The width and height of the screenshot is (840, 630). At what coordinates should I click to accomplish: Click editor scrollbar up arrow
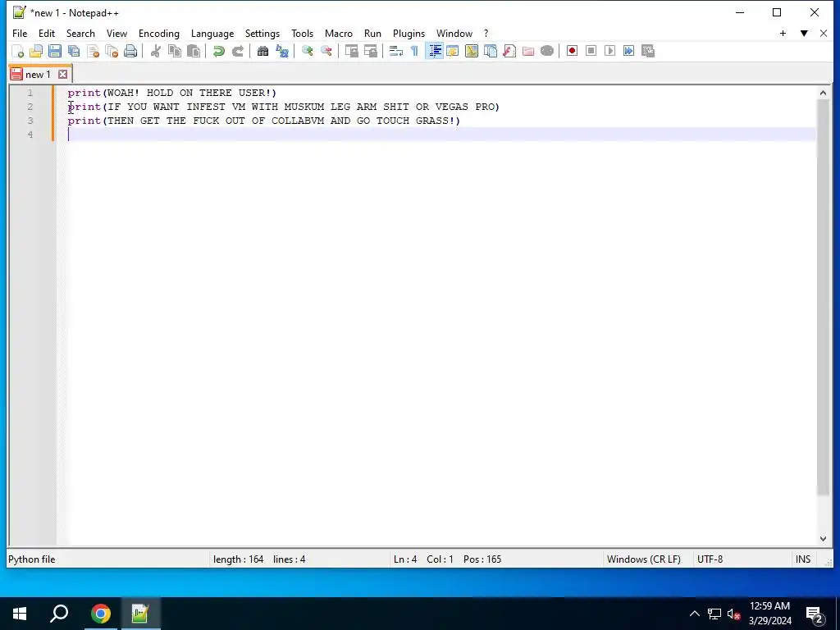click(x=823, y=93)
